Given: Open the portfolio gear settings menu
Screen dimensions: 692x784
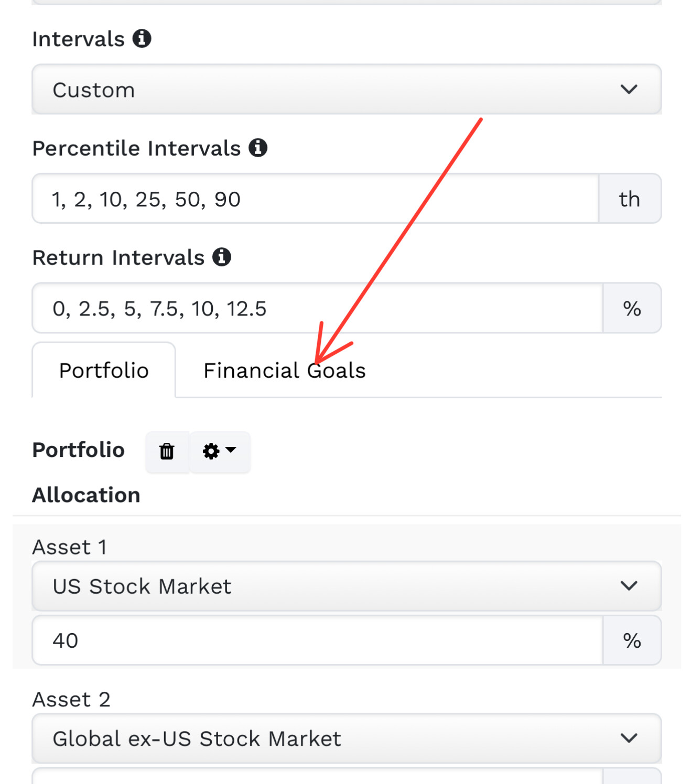Looking at the screenshot, I should click(219, 451).
